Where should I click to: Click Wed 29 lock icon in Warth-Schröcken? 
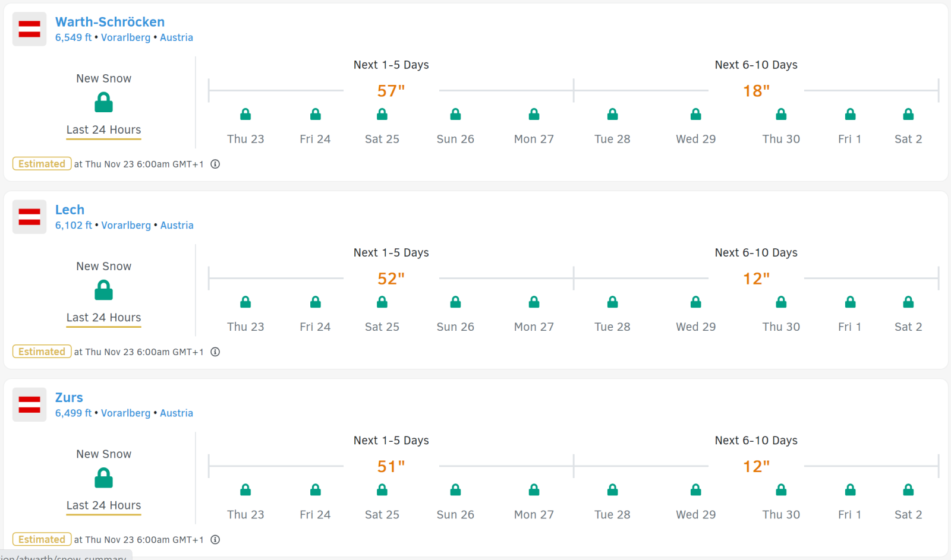point(696,114)
